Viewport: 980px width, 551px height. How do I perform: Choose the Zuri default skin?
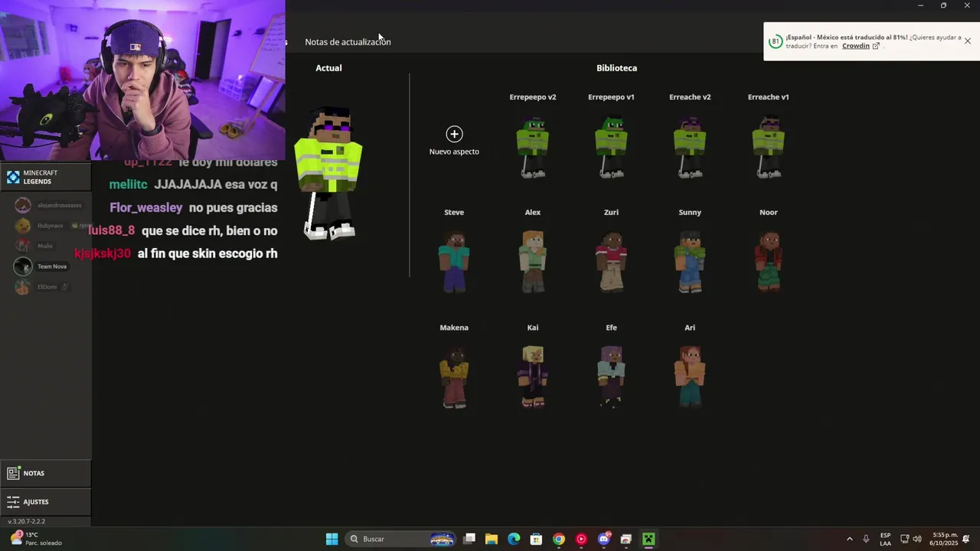pyautogui.click(x=611, y=262)
